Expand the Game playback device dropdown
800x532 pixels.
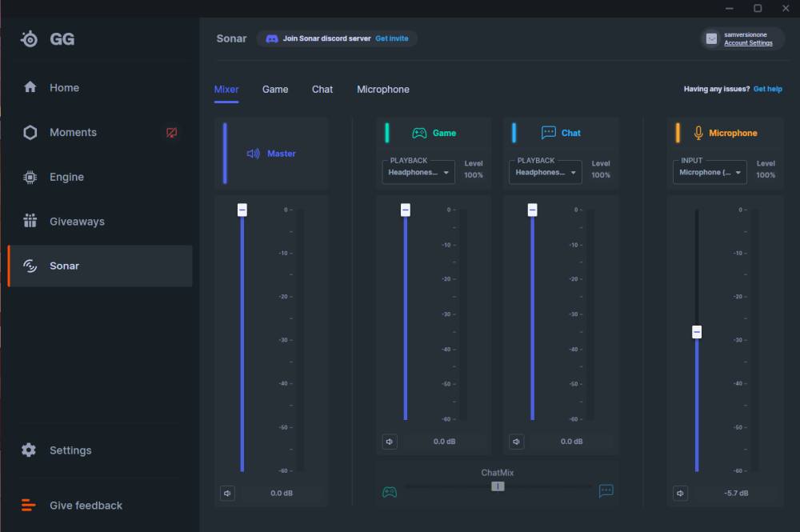(x=418, y=173)
